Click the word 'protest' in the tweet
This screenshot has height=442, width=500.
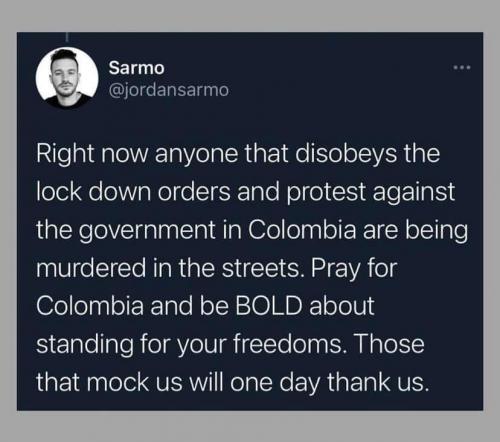pyautogui.click(x=327, y=193)
